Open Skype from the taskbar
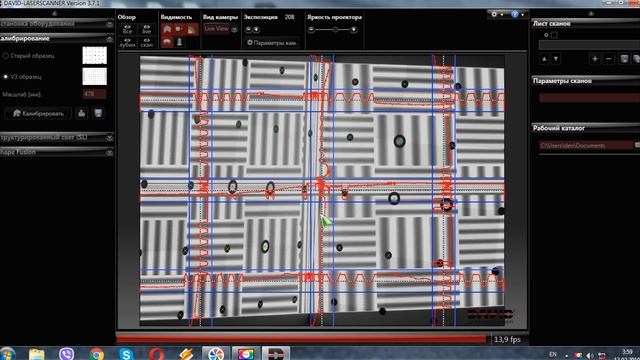 click(x=126, y=354)
